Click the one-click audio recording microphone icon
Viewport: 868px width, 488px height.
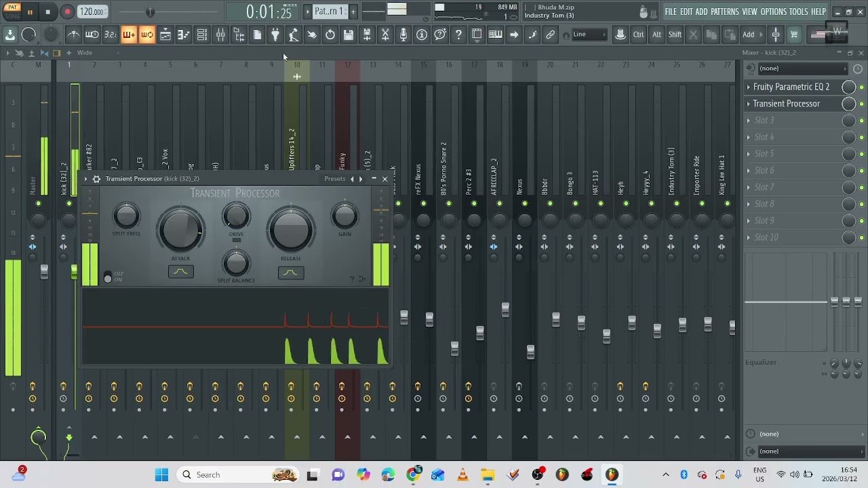tap(403, 35)
